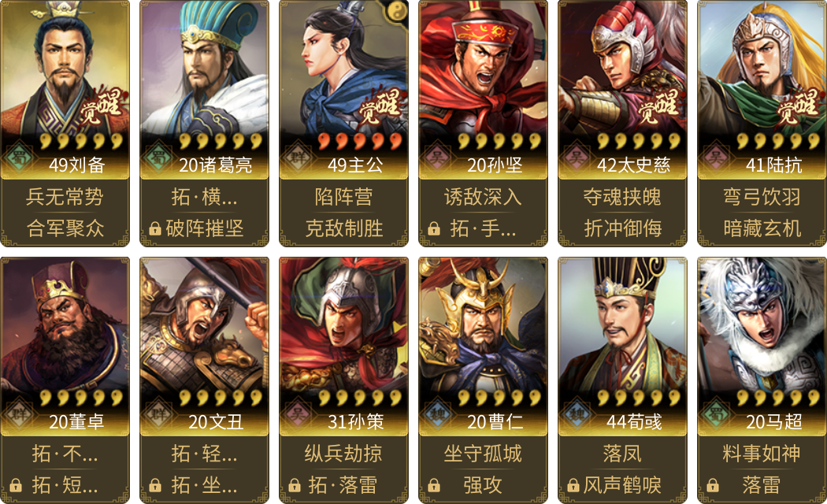This screenshot has height=504, width=827.
Task: Click the Shu faction badge on 刘备's card
Action: click(20, 157)
